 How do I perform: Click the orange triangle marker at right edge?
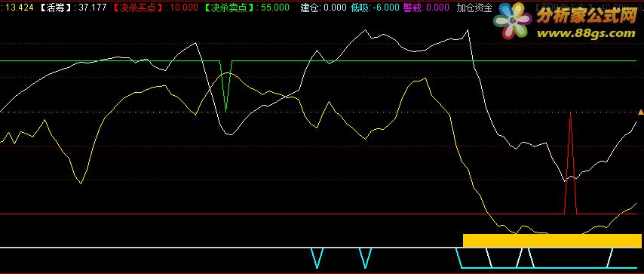click(640, 112)
